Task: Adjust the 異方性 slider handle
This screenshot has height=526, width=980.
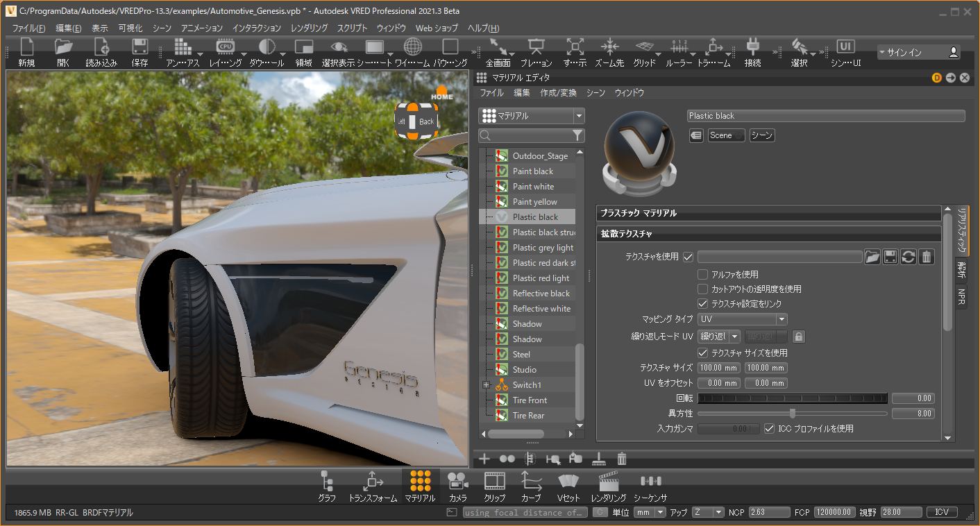Action: pyautogui.click(x=793, y=414)
